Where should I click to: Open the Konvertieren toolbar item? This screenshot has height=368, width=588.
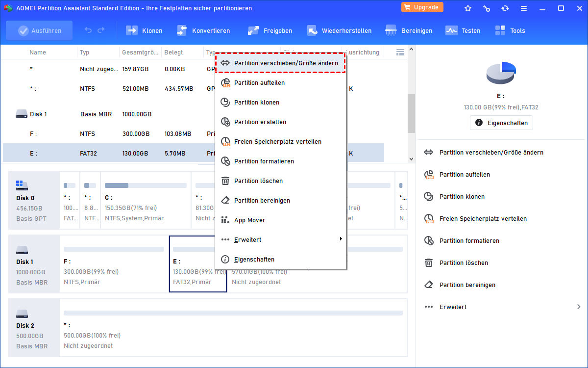pyautogui.click(x=203, y=30)
